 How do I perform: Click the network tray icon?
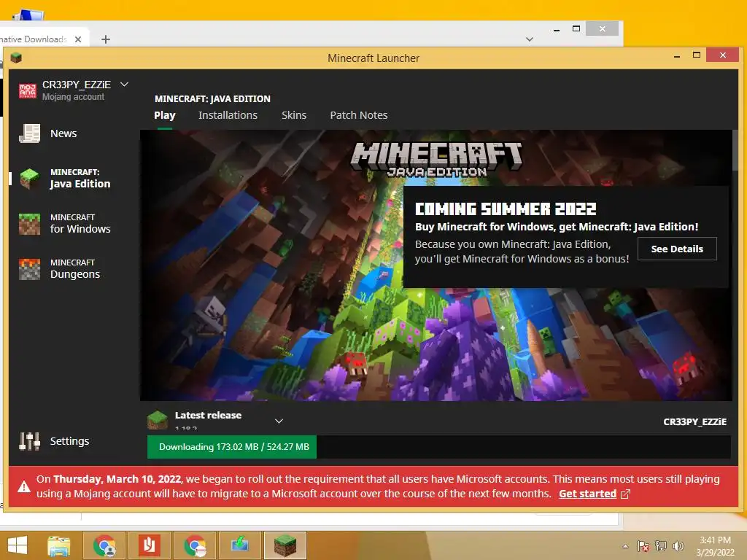click(x=661, y=545)
